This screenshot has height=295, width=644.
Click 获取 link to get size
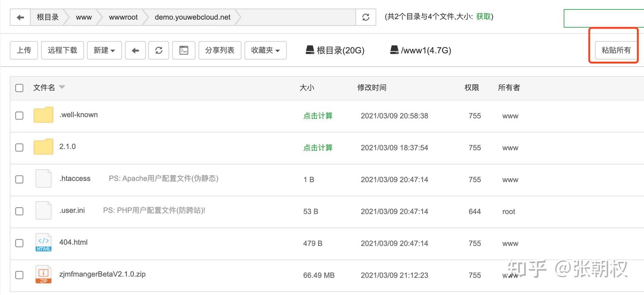pyautogui.click(x=483, y=17)
